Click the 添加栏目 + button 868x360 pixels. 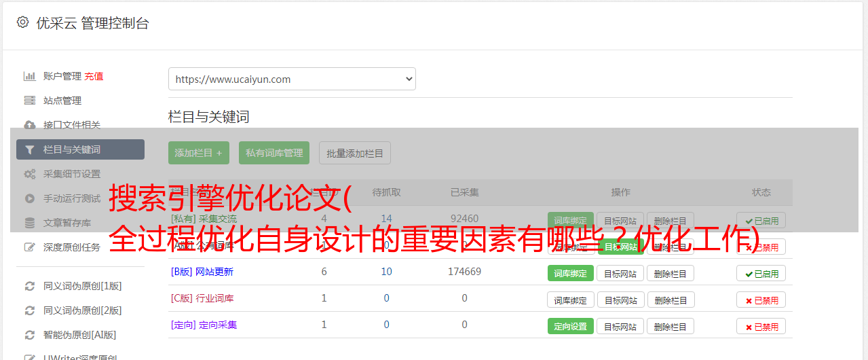(199, 153)
